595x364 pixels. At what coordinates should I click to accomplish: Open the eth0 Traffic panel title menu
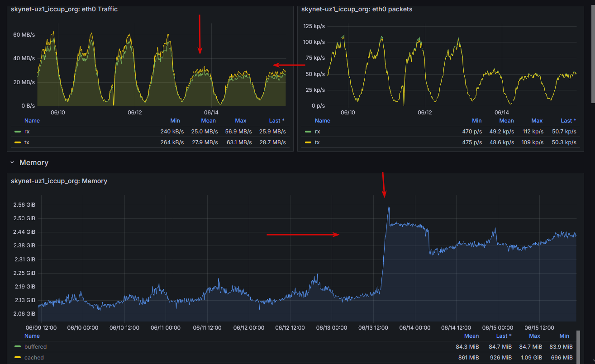(64, 9)
